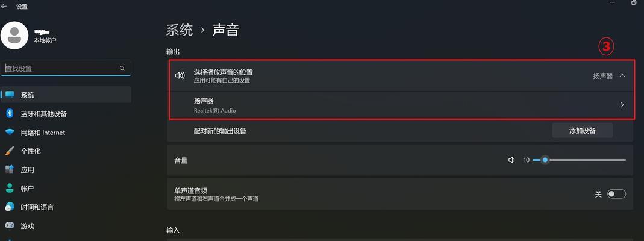Collapse the sound output location section

coord(622,75)
